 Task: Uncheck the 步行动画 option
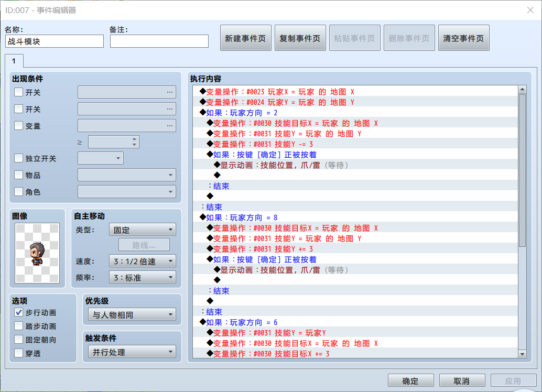tap(19, 312)
